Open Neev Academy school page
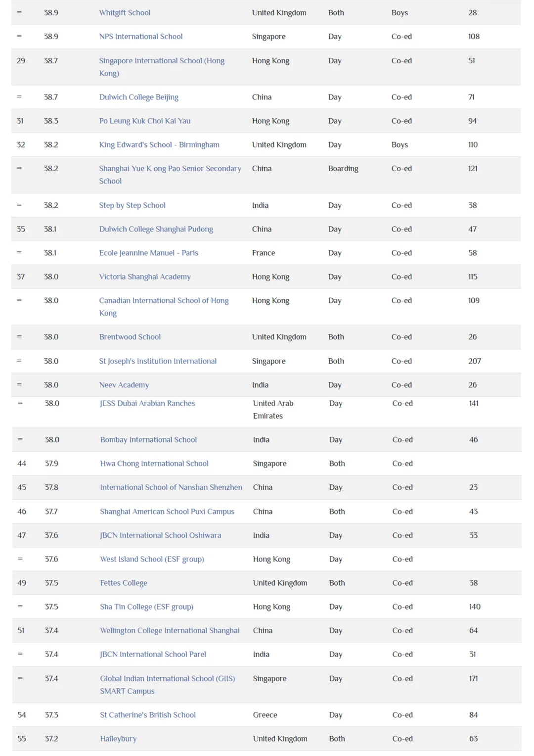Screen dimensions: 534x756 pyautogui.click(x=124, y=385)
